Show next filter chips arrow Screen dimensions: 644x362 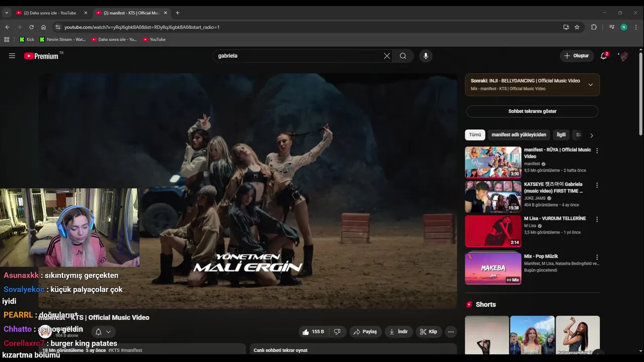[x=592, y=135]
